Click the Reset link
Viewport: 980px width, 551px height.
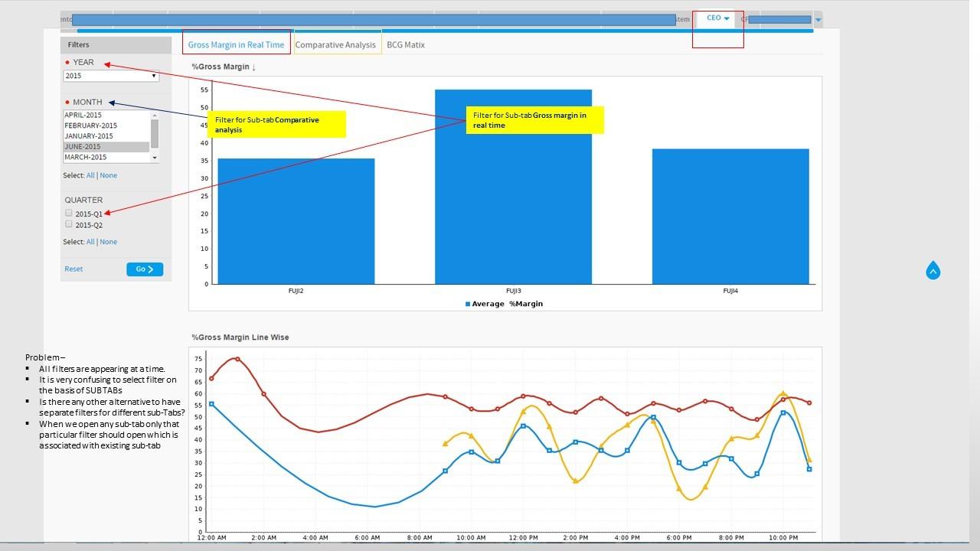(x=73, y=269)
